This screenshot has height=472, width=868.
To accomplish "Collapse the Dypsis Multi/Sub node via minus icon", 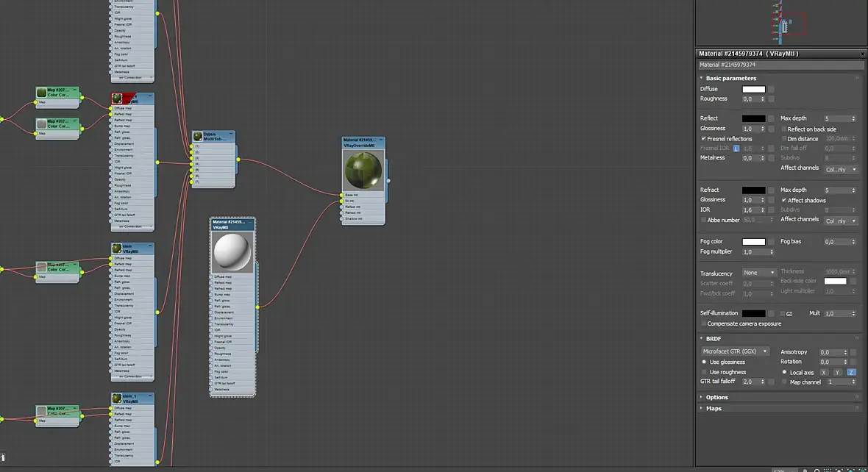I will [x=231, y=134].
